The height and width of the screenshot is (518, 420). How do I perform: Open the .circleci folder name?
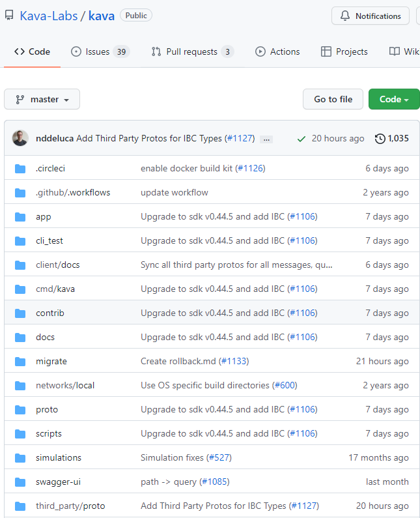point(50,169)
